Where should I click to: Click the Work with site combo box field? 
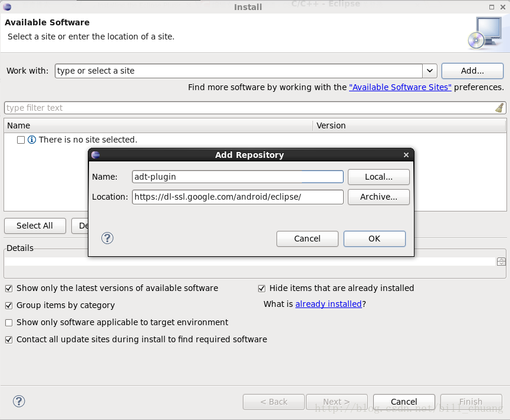(239, 71)
